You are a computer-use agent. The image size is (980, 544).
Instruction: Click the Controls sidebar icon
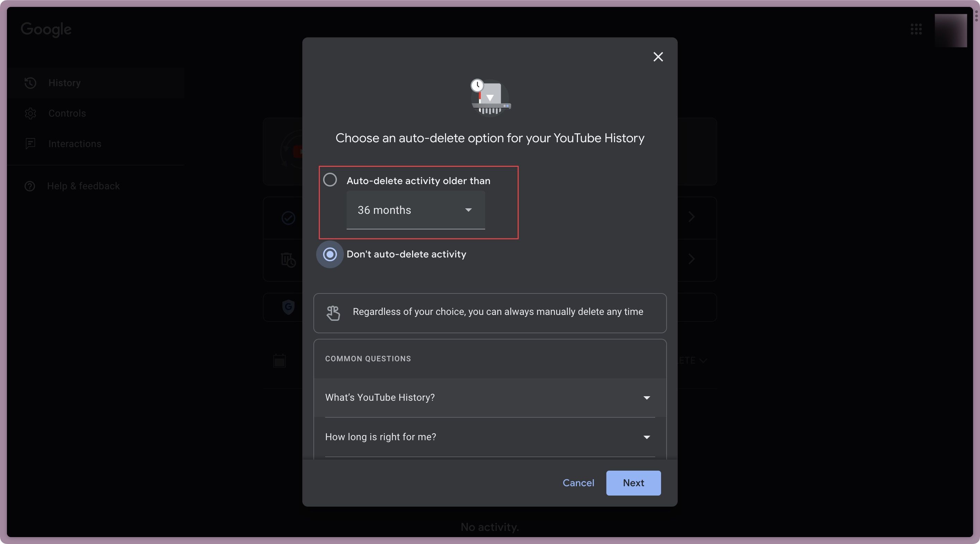tap(30, 113)
